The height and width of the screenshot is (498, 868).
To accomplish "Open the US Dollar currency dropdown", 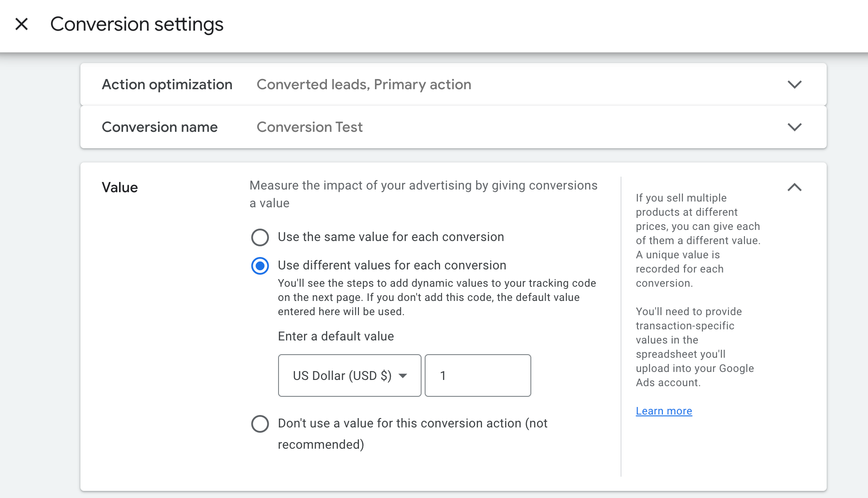I will click(342, 375).
